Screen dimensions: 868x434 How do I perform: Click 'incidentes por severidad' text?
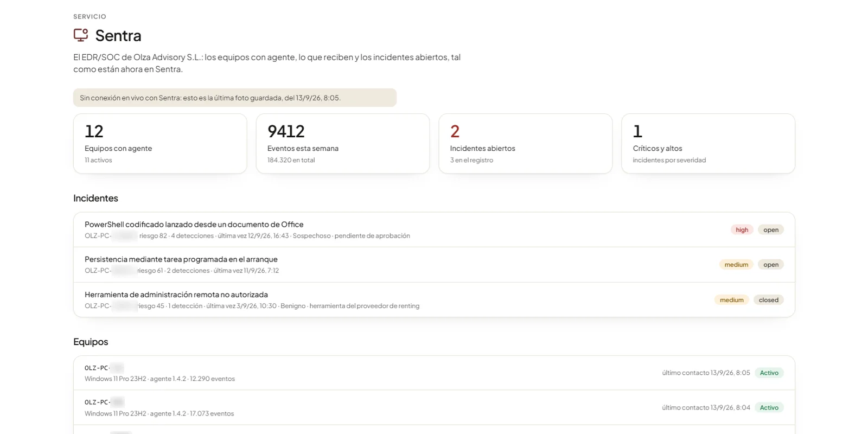tap(669, 160)
